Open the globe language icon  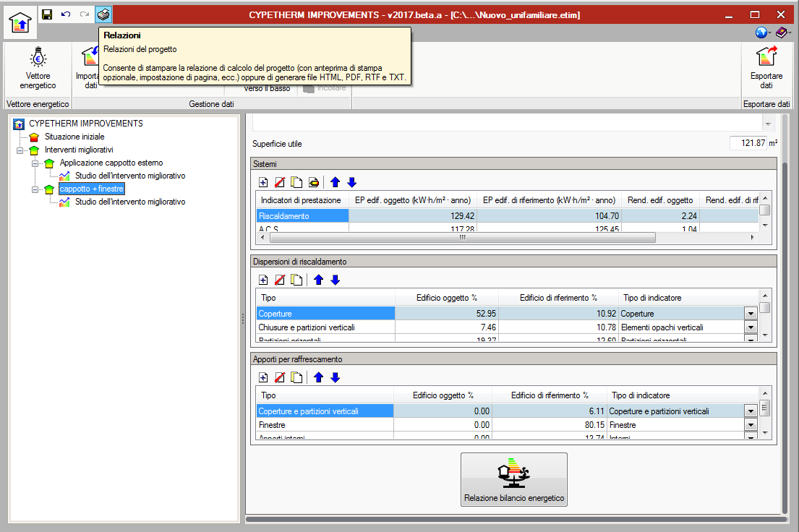click(x=761, y=33)
